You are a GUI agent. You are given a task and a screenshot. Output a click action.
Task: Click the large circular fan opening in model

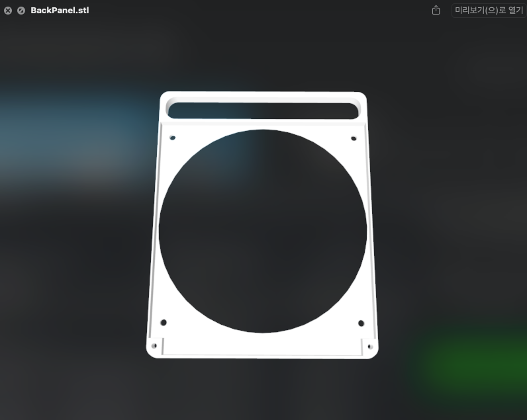click(262, 231)
